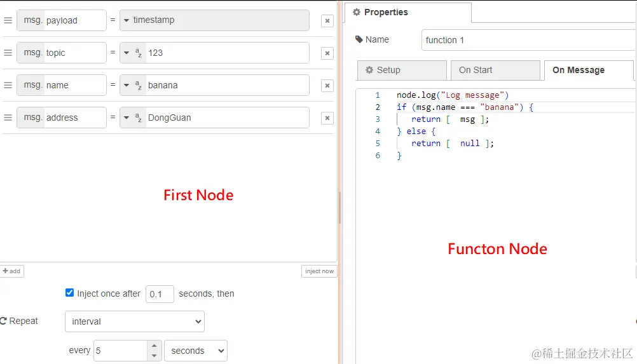Click code line 4 else statement

point(416,131)
